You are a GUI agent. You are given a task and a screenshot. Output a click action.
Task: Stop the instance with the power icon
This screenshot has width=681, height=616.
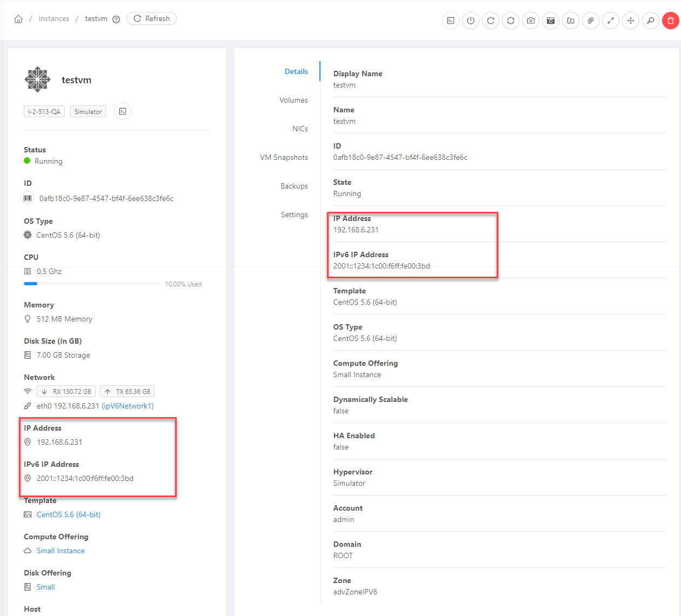click(x=471, y=21)
